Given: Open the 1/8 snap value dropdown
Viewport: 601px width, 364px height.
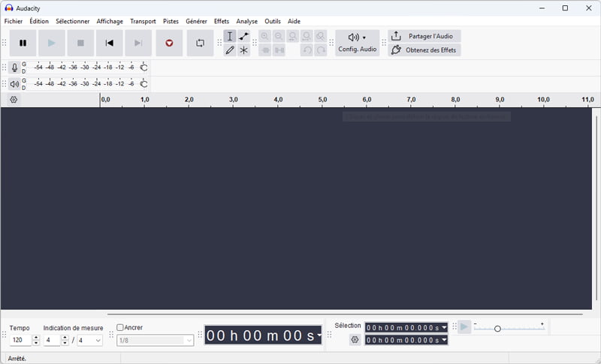Looking at the screenshot, I should click(x=156, y=340).
